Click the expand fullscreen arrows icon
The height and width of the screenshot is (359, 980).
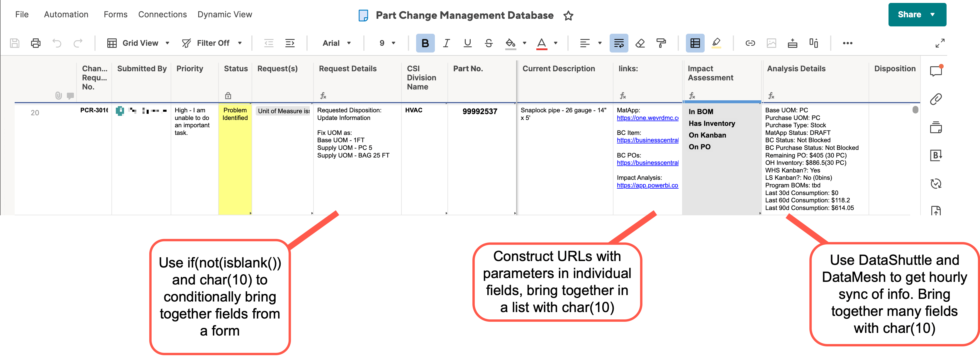(940, 43)
